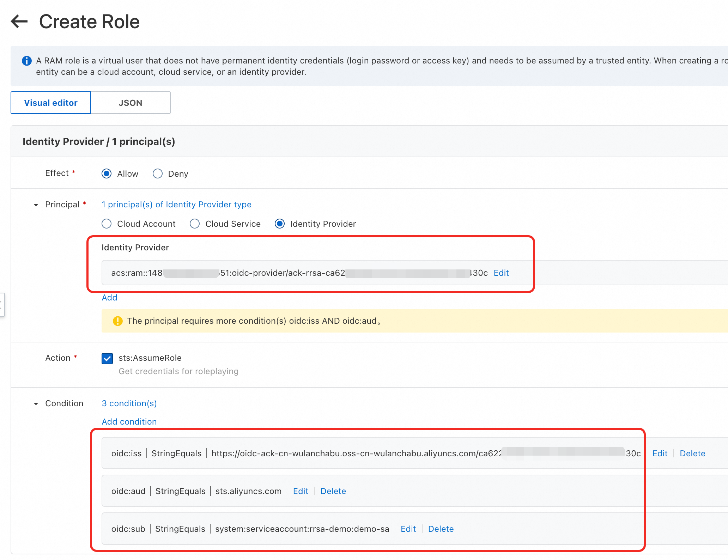Click the yellow warning icon in notice
Image resolution: width=728 pixels, height=560 pixels.
(x=117, y=321)
